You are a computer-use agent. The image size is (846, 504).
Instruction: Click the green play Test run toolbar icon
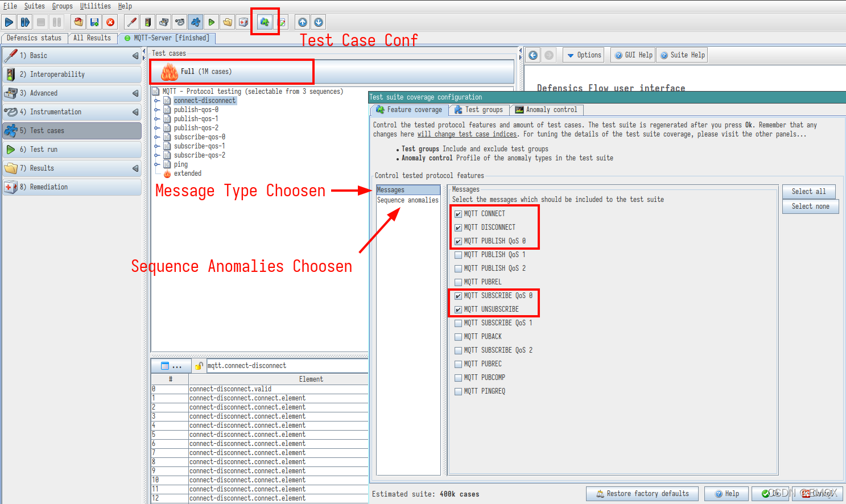[212, 22]
